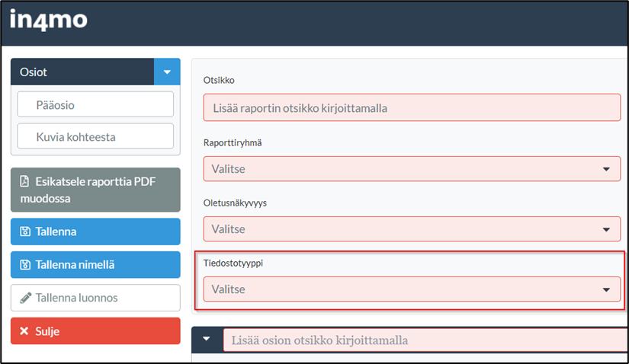The height and width of the screenshot is (364, 629).
Task: Select Pääosio in the sections list
Action: pos(95,105)
